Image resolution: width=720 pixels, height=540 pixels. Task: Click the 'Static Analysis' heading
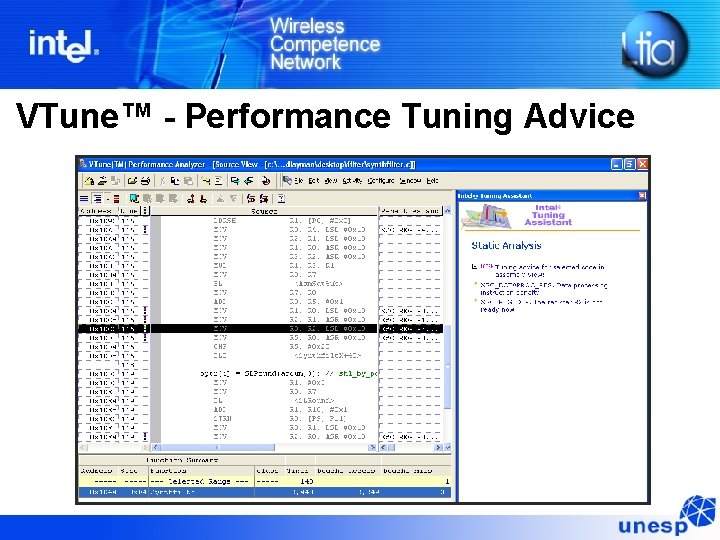click(x=506, y=246)
